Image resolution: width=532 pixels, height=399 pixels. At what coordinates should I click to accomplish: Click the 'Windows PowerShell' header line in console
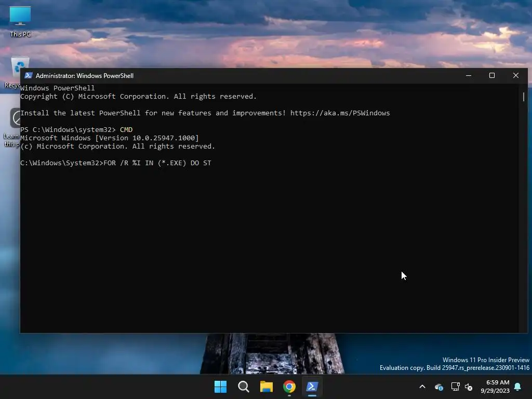[57, 88]
